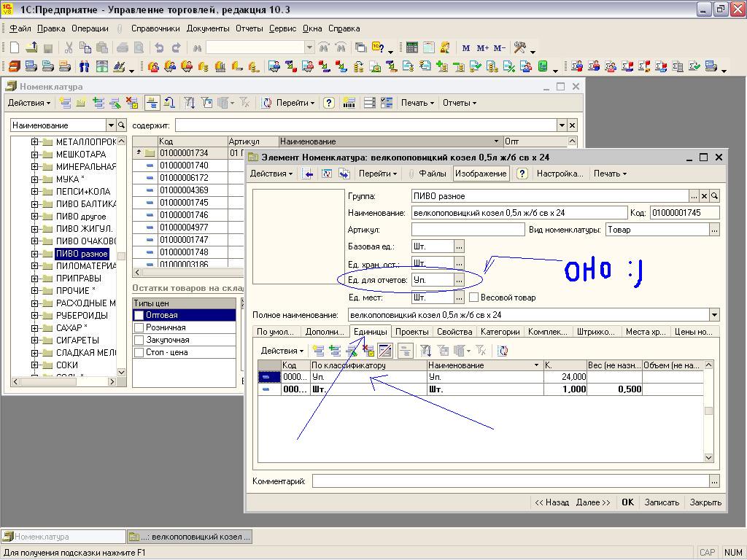Open the tools hammer-and-wrench icon
This screenshot has height=560, width=747.
click(519, 47)
